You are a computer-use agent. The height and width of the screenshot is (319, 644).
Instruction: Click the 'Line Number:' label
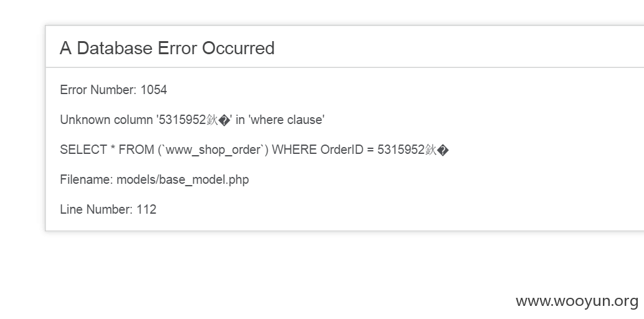tap(96, 209)
